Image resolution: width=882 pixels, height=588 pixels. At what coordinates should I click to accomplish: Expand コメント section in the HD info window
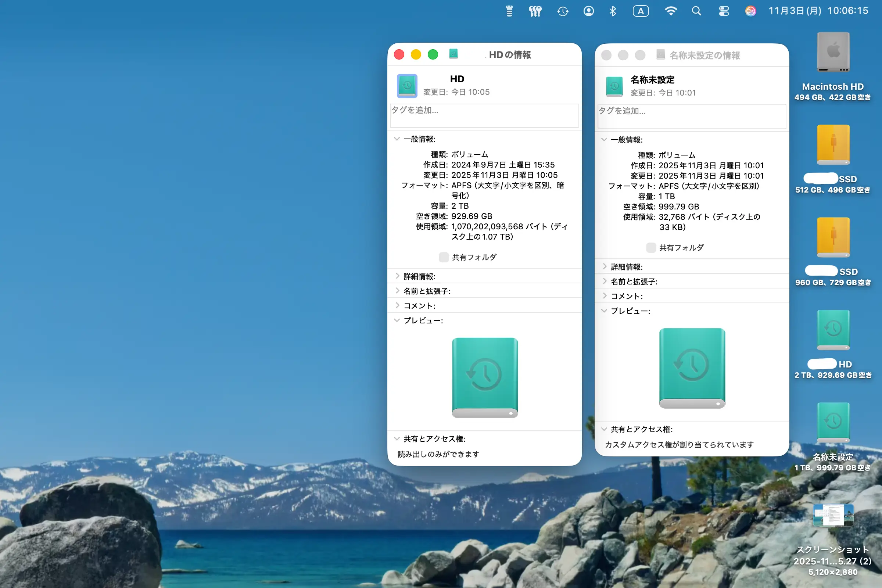(398, 306)
